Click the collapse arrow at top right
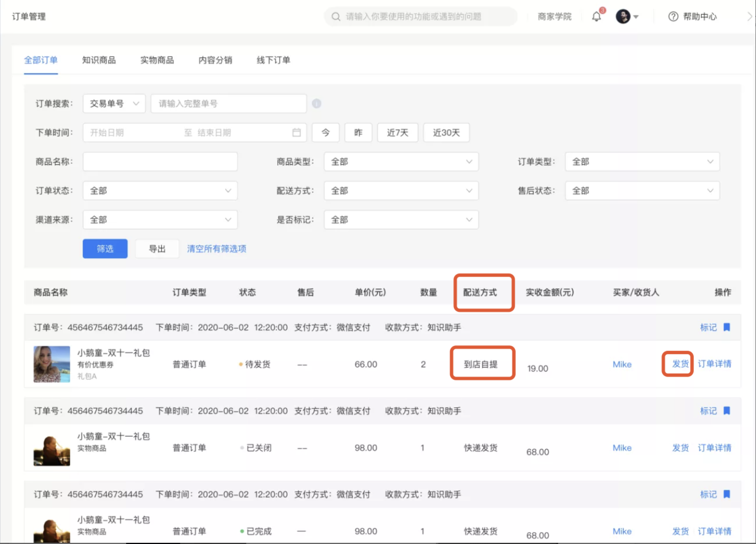This screenshot has width=756, height=544. tap(749, 17)
